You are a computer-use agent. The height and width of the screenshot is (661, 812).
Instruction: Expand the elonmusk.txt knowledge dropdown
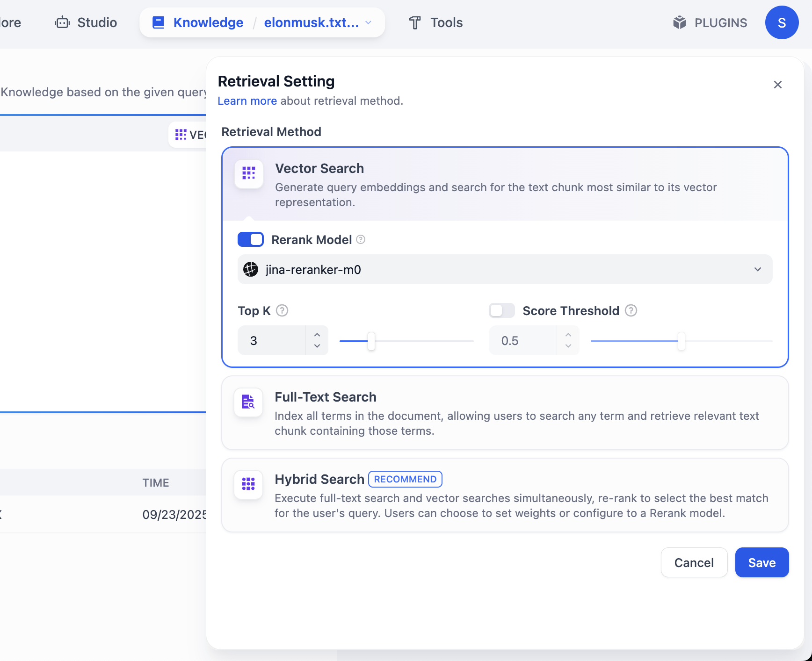pos(369,22)
